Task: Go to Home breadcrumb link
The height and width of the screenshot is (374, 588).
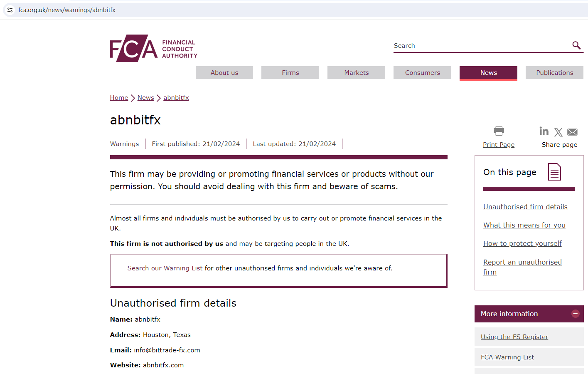Action: (119, 98)
